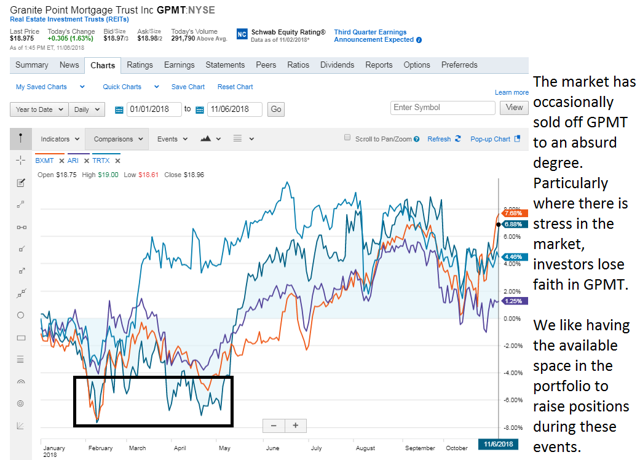
Task: Click the Scroll to Pan/Zoom help icon
Action: 416,139
